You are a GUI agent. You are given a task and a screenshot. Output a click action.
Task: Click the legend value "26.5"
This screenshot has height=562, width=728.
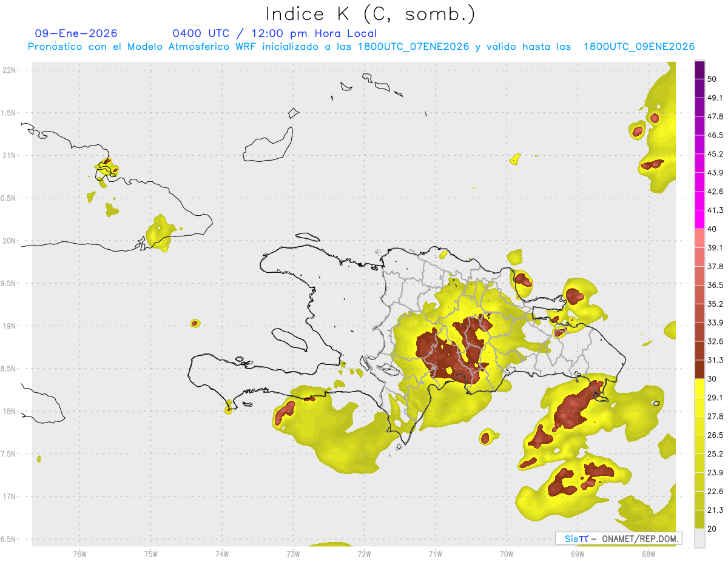(715, 435)
